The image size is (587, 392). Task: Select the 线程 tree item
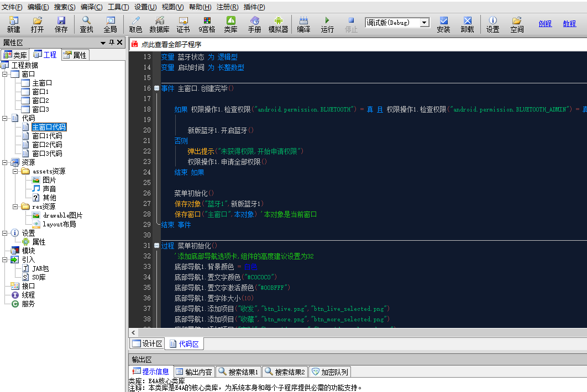28,295
